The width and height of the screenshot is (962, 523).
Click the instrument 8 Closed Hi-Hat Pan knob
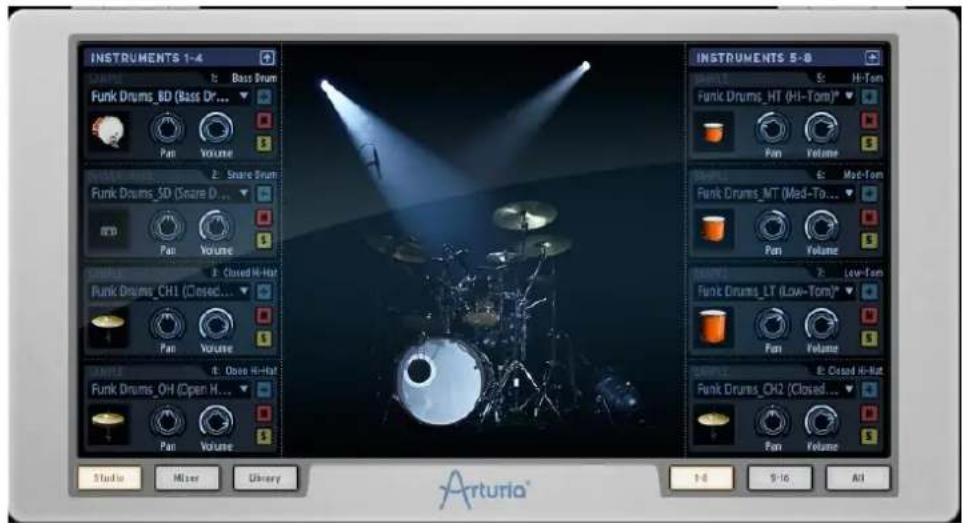coord(772,421)
